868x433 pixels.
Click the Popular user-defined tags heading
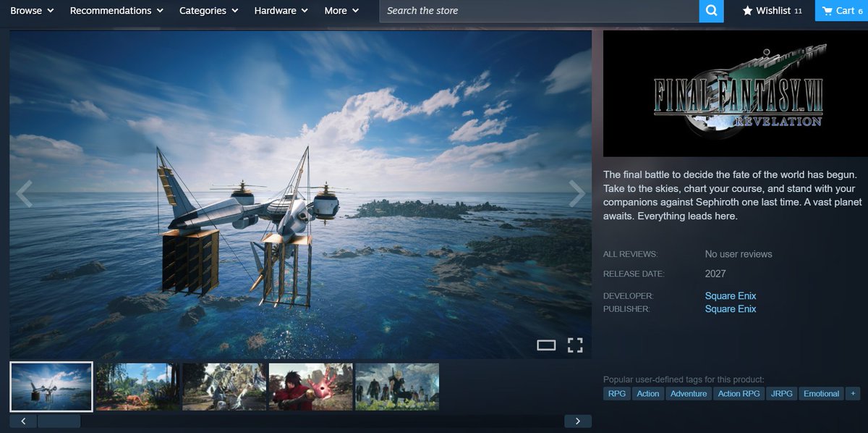[684, 379]
